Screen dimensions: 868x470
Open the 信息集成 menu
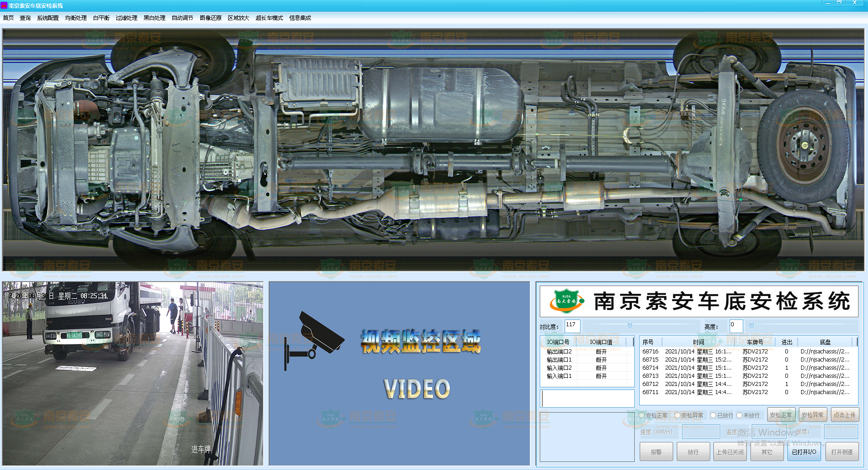300,18
